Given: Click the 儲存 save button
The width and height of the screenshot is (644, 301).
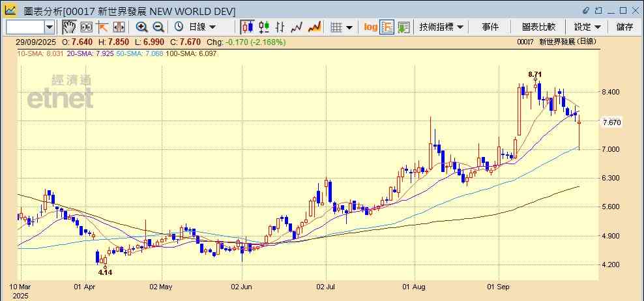Looking at the screenshot, I should (x=624, y=27).
